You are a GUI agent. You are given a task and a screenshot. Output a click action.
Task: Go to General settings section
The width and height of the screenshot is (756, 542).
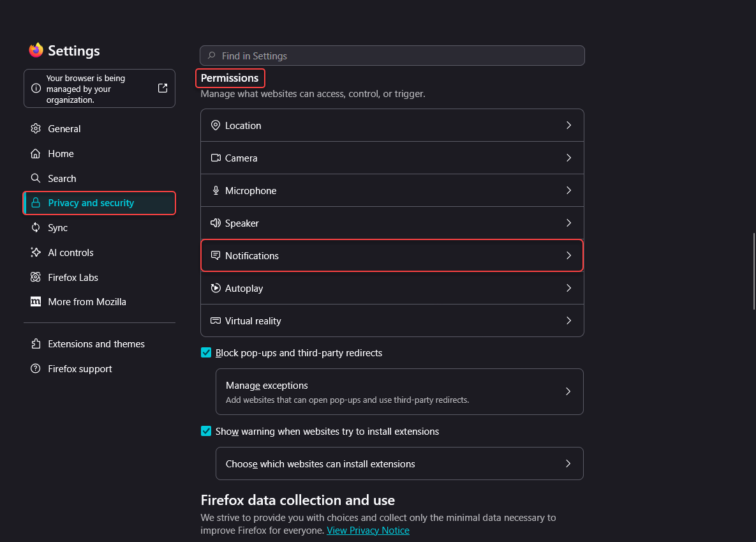(x=100, y=128)
